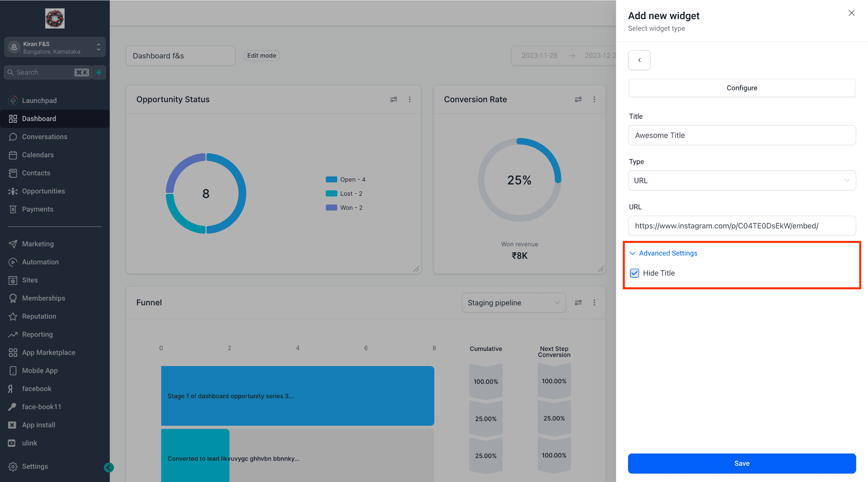Uncheck the Hide Title checkbox
Screen dimensions: 868x482
coord(635,273)
